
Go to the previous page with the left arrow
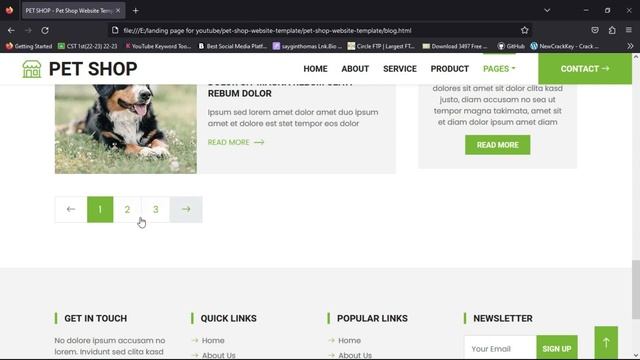pyautogui.click(x=71, y=209)
